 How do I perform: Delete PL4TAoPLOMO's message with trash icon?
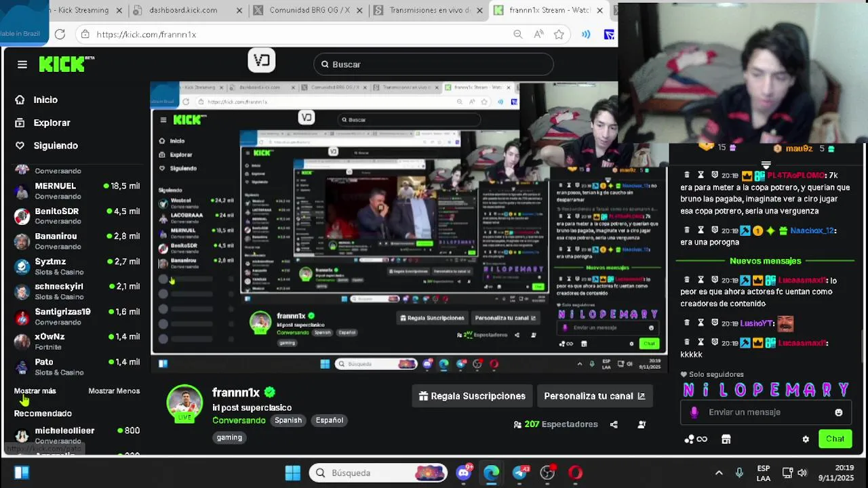687,175
